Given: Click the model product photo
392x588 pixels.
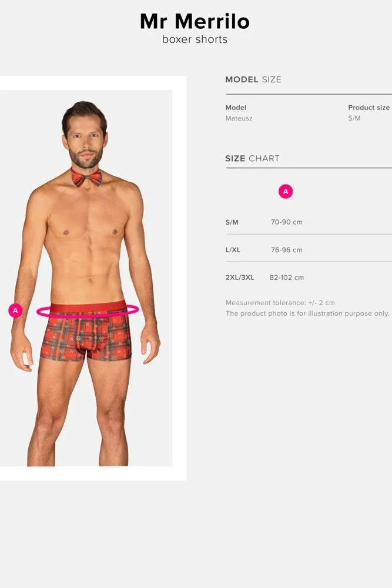Looking at the screenshot, I should [x=86, y=278].
